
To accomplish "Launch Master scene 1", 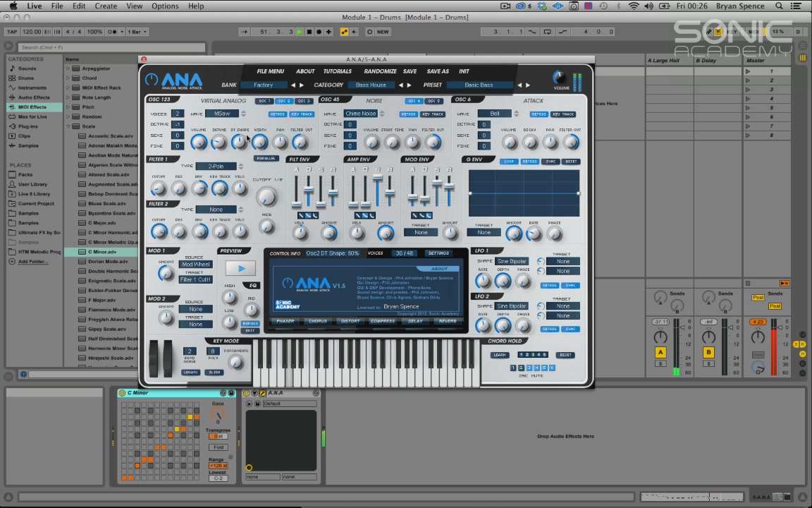I will click(x=748, y=71).
